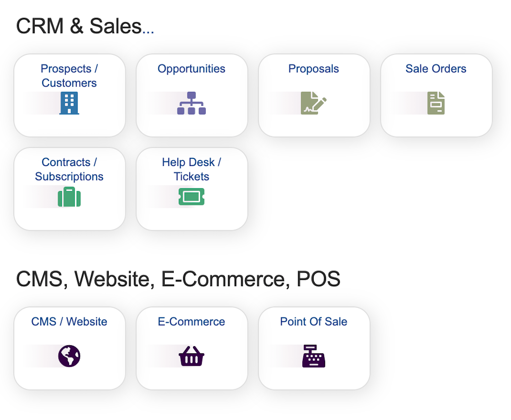
Task: Open the Help Desk / Tickets label
Action: pyautogui.click(x=192, y=169)
